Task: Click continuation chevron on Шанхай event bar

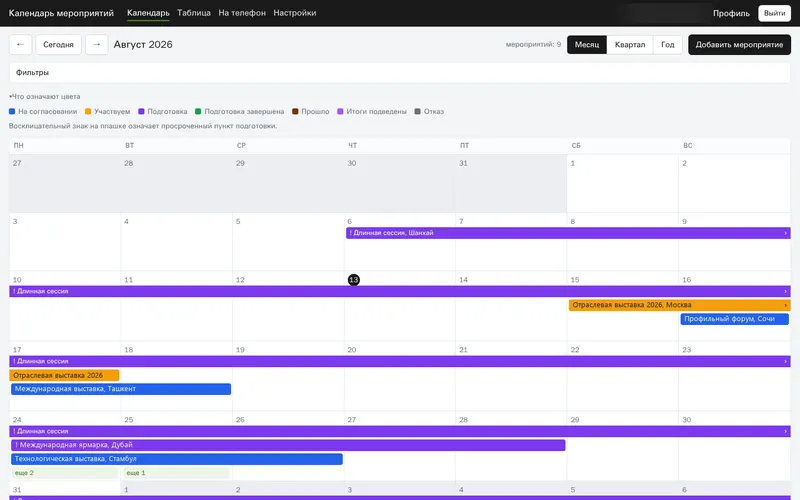Action: coord(785,233)
